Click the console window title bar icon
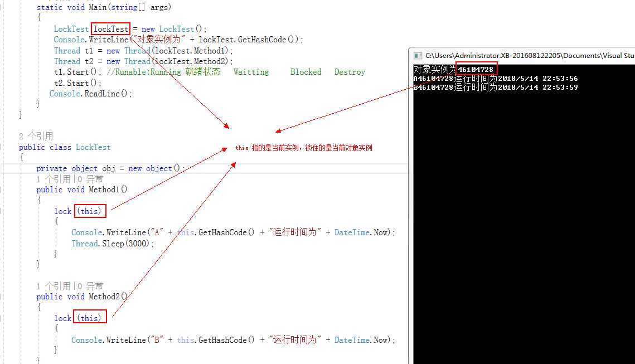The width and height of the screenshot is (635, 364). 418,56
